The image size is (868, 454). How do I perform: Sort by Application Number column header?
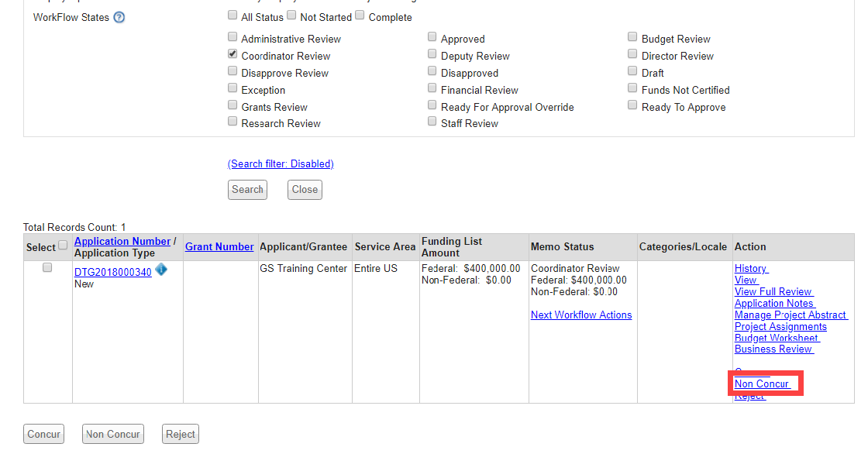tap(122, 241)
